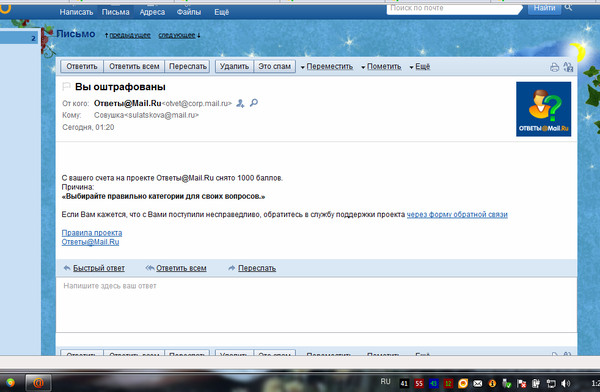Click the magnifier icon next to Найти
The height and width of the screenshot is (392, 600).
tap(568, 7)
